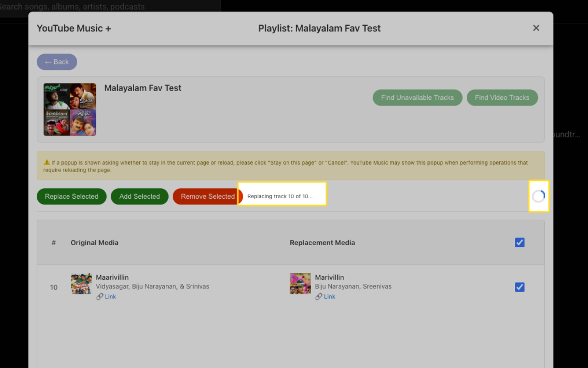Click the Maarivillin original album thumbnail
Screen dimensions: 588x368
(81, 283)
